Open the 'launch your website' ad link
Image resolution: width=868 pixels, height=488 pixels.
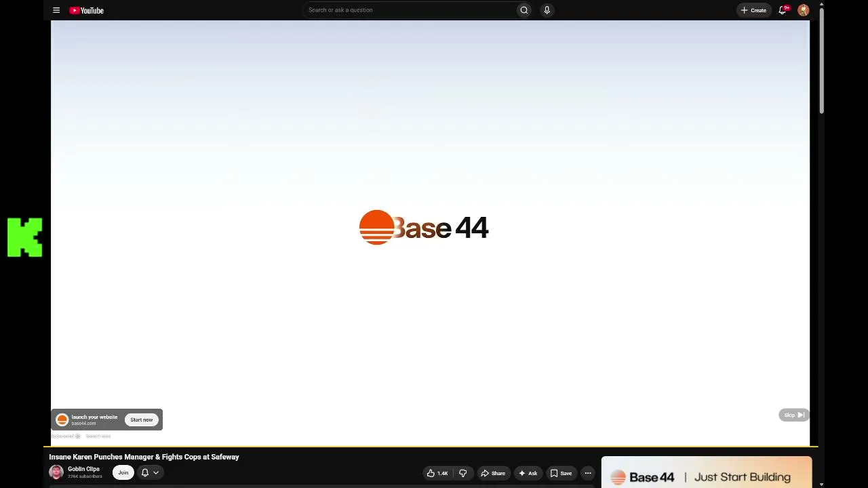point(94,418)
